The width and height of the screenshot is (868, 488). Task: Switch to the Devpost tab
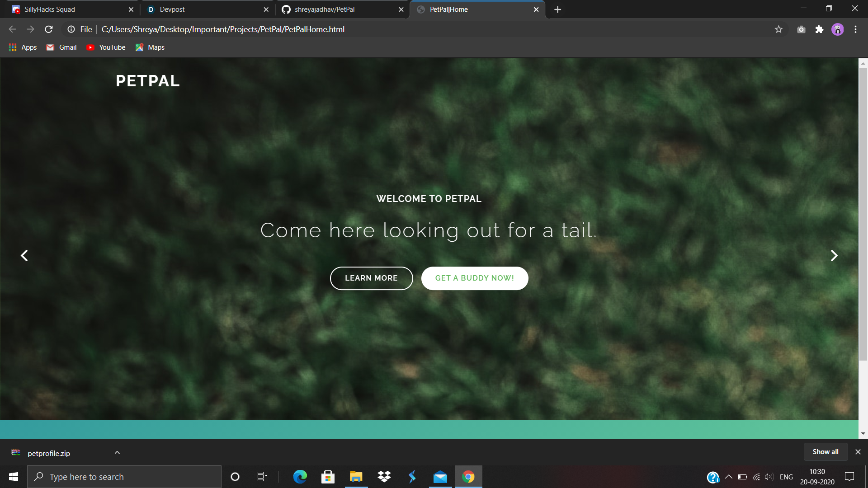tap(206, 9)
